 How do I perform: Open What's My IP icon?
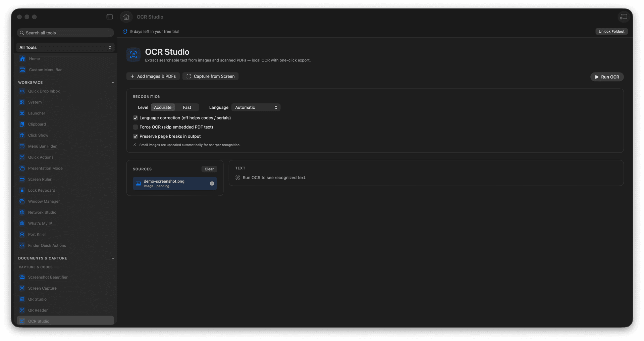(x=22, y=224)
